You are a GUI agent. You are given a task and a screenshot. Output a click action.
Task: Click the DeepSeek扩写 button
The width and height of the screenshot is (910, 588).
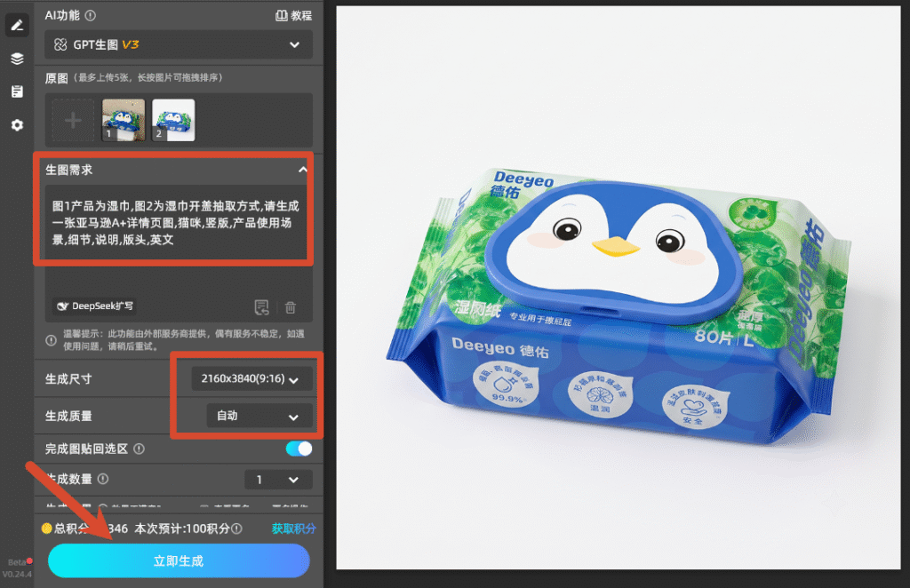pos(96,306)
